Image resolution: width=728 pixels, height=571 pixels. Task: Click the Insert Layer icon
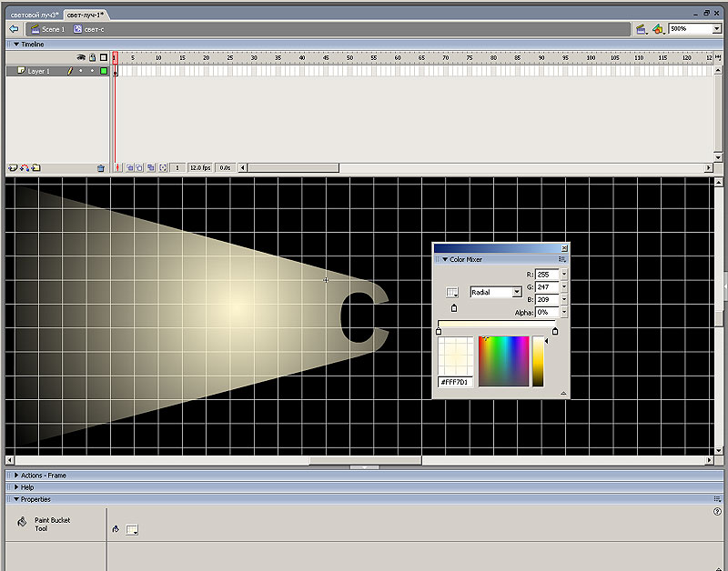point(13,168)
